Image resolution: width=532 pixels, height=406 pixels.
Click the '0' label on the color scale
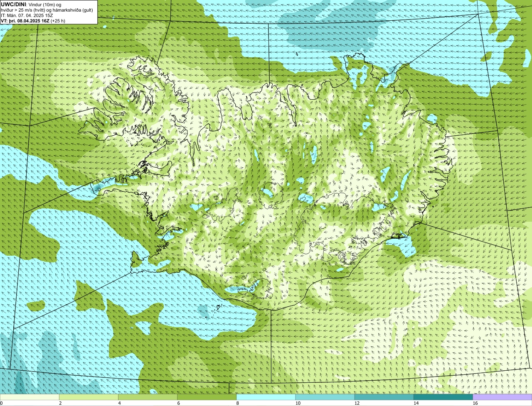pyautogui.click(x=1, y=403)
